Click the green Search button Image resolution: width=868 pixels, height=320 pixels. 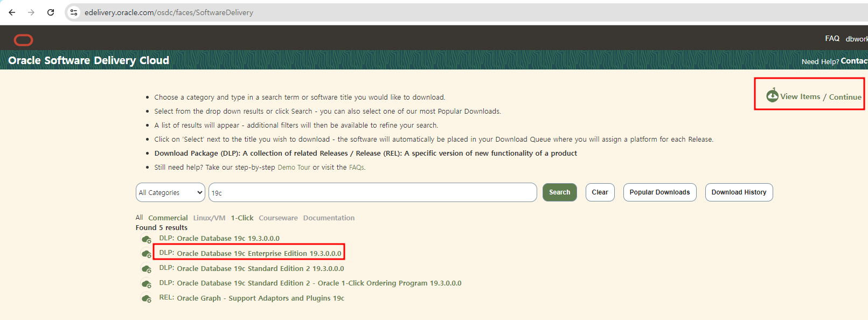559,192
